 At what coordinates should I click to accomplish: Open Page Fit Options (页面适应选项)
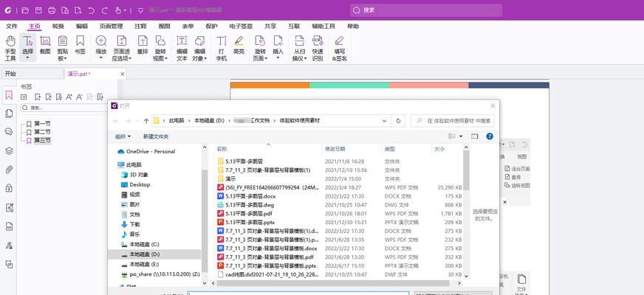click(x=122, y=48)
